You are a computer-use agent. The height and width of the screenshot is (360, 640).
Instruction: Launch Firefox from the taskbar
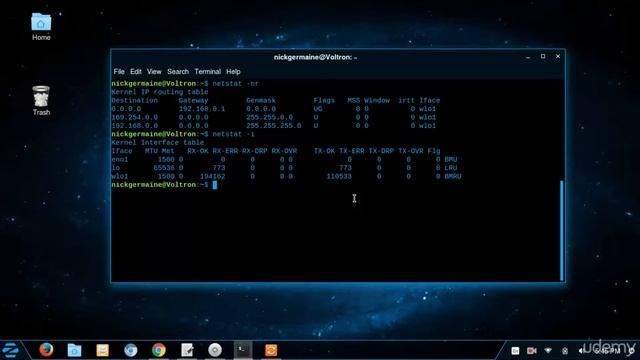tap(46, 350)
